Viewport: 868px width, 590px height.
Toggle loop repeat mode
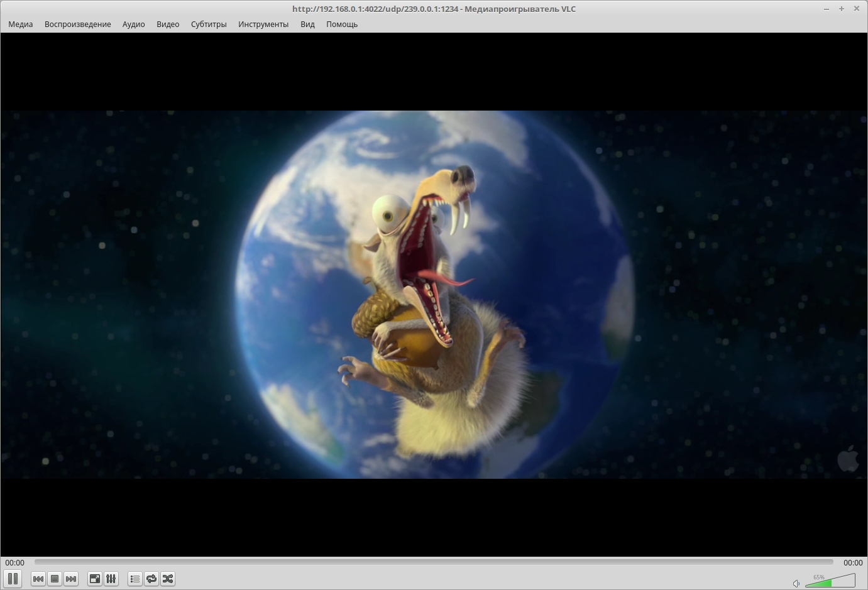[151, 579]
